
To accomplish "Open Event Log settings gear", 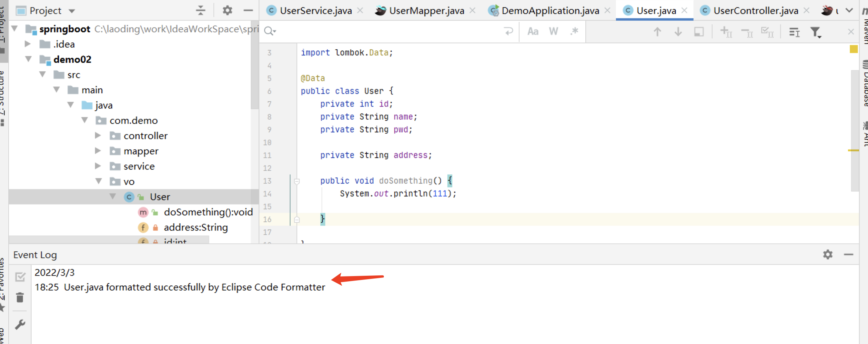I will tap(828, 254).
